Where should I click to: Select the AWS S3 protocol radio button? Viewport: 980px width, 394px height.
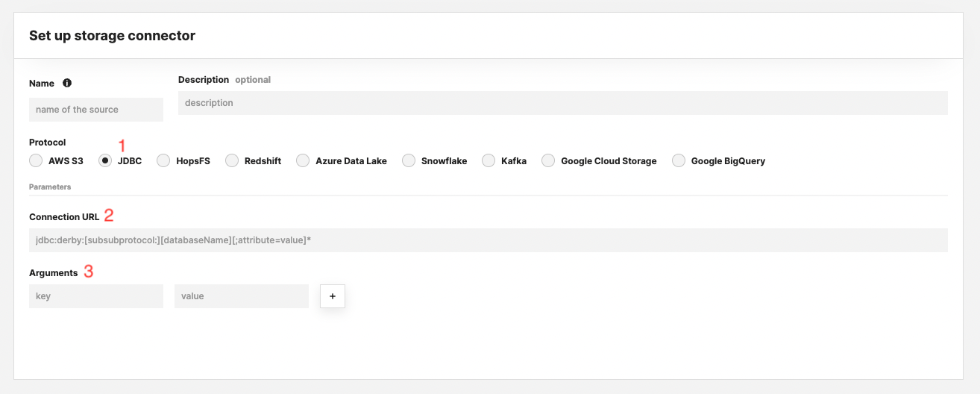[x=36, y=160]
